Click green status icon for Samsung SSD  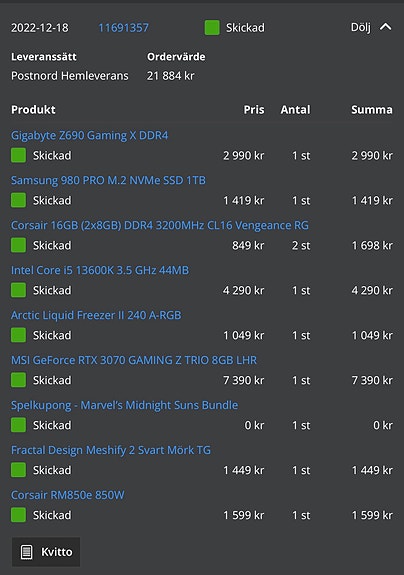[x=18, y=200]
